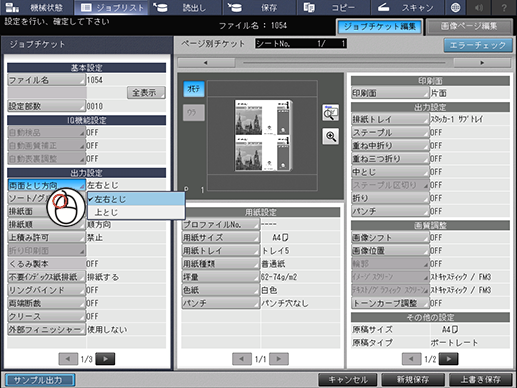Open the 機械状態 machine status tab
This screenshot has width=517, height=388.
pyautogui.click(x=36, y=7)
